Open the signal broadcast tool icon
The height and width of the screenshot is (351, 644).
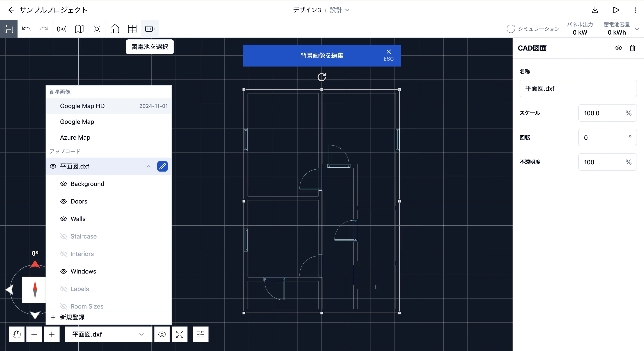pyautogui.click(x=62, y=29)
